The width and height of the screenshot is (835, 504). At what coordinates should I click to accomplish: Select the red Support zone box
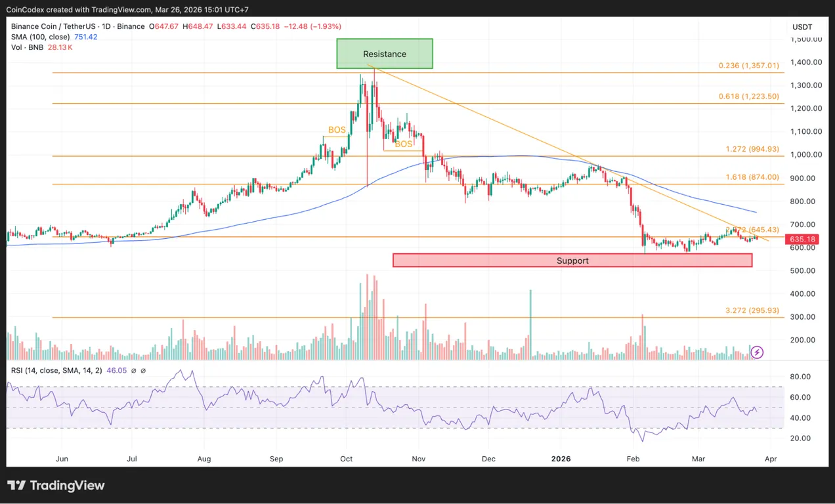click(x=572, y=261)
